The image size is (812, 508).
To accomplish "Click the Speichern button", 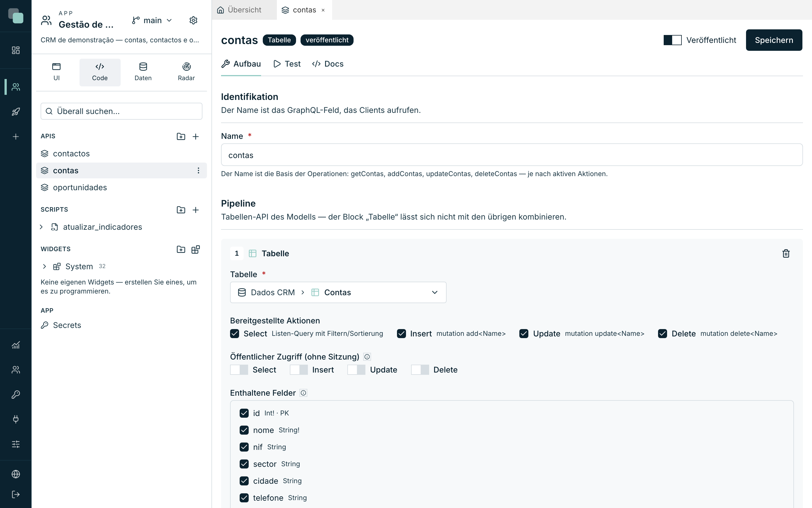I will click(x=774, y=40).
